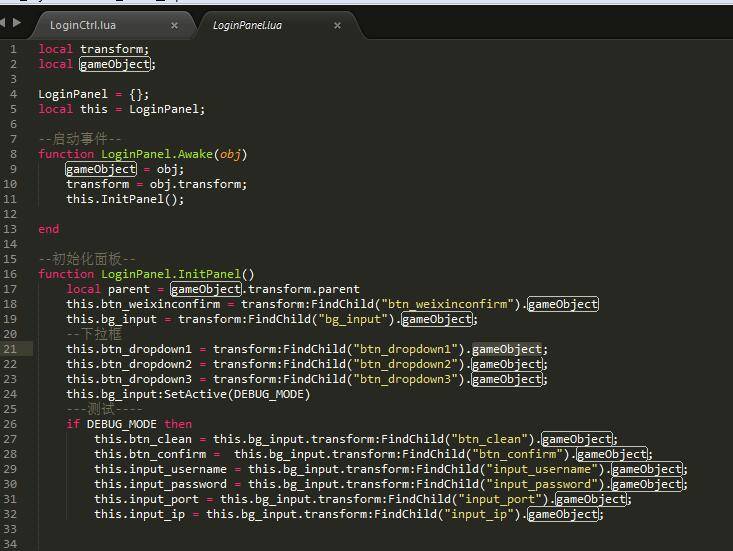The width and height of the screenshot is (733, 551).
Task: Switch to the LoginCtrl.lua tab
Action: pos(83,25)
